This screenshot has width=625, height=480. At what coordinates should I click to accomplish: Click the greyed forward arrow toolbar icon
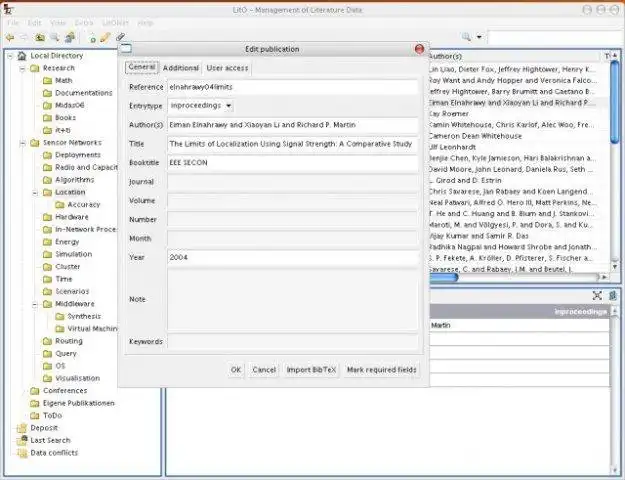click(24, 38)
